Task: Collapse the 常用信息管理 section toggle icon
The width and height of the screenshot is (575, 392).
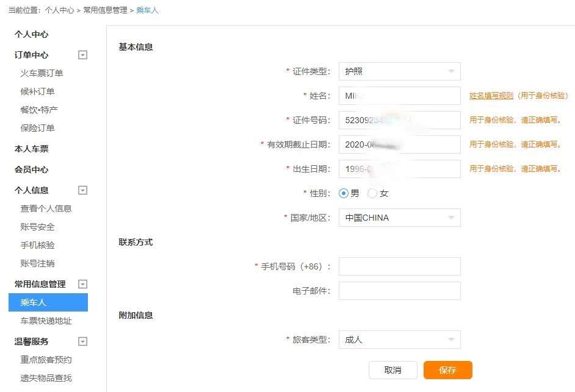Action: [83, 284]
